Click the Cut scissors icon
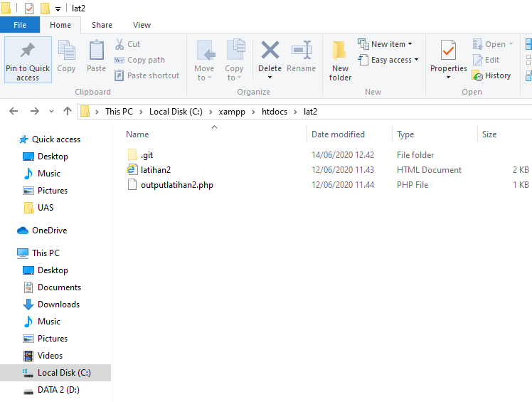This screenshot has height=402, width=532. coord(119,44)
